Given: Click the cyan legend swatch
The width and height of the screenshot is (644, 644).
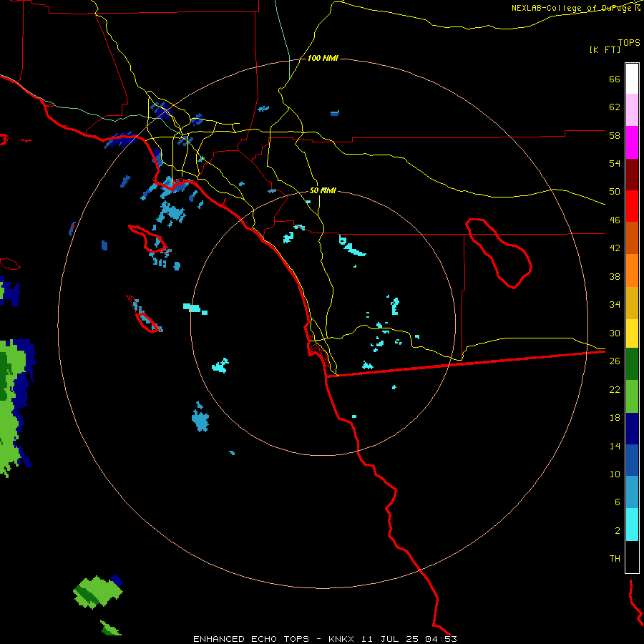Looking at the screenshot, I should pos(632,525).
